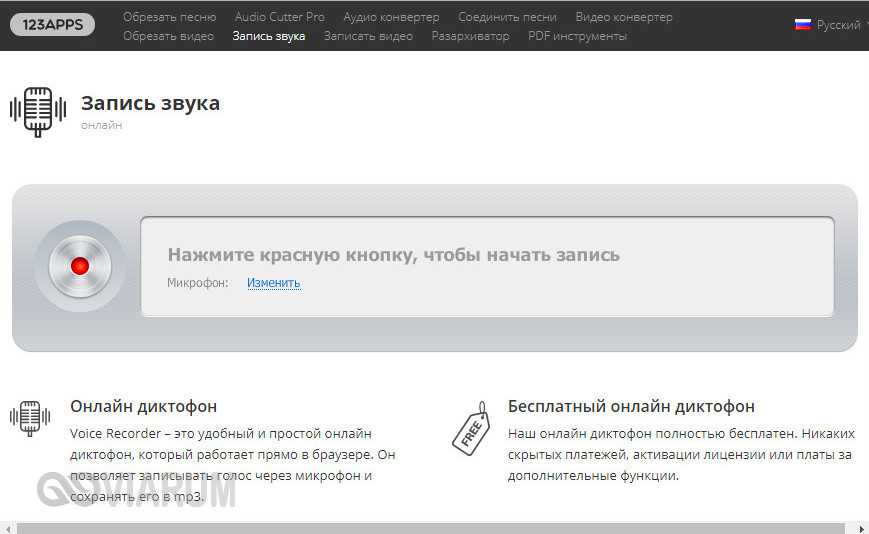Open Обрезать видео page

168,36
